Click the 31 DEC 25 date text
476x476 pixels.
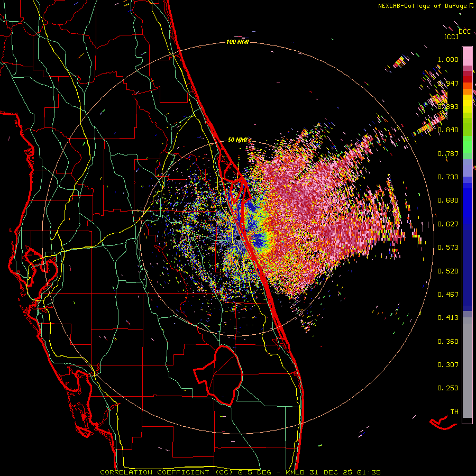(330, 472)
